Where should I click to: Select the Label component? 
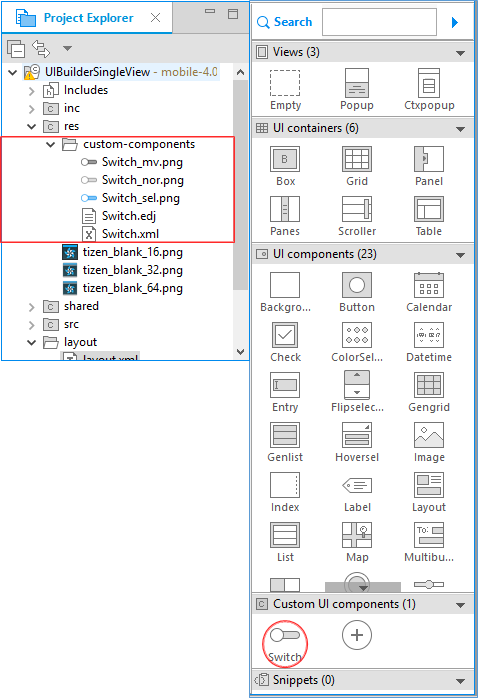pyautogui.click(x=356, y=492)
